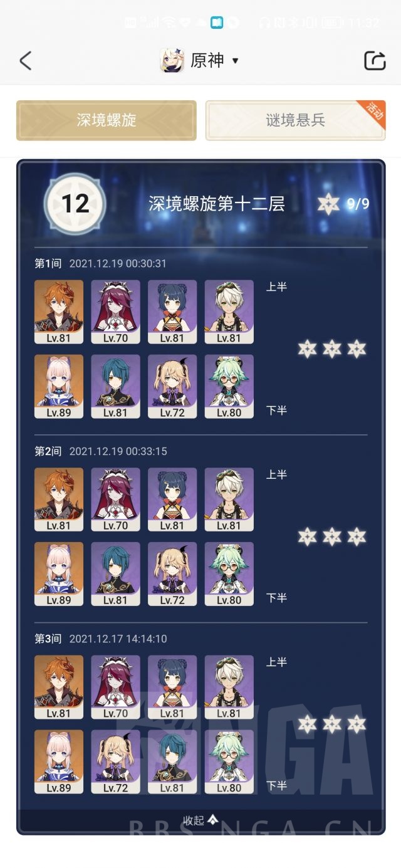The height and width of the screenshot is (868, 401).
Task: Switch to the 谜境悬兵 tab
Action: [295, 120]
